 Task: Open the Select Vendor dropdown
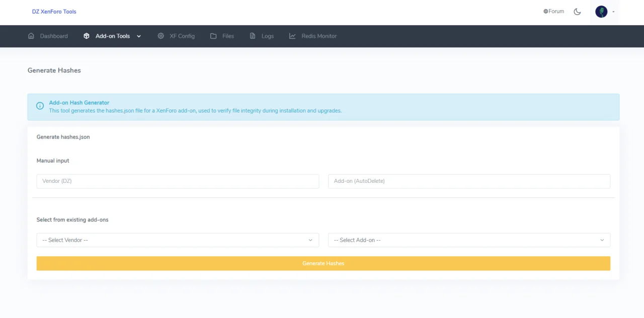tap(178, 240)
